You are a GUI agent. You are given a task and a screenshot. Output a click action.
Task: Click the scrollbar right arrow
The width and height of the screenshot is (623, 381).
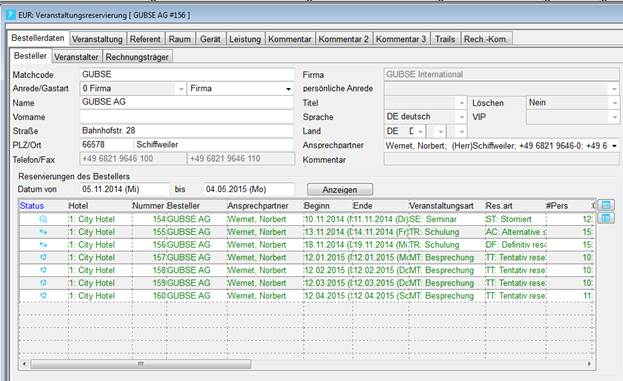589,364
